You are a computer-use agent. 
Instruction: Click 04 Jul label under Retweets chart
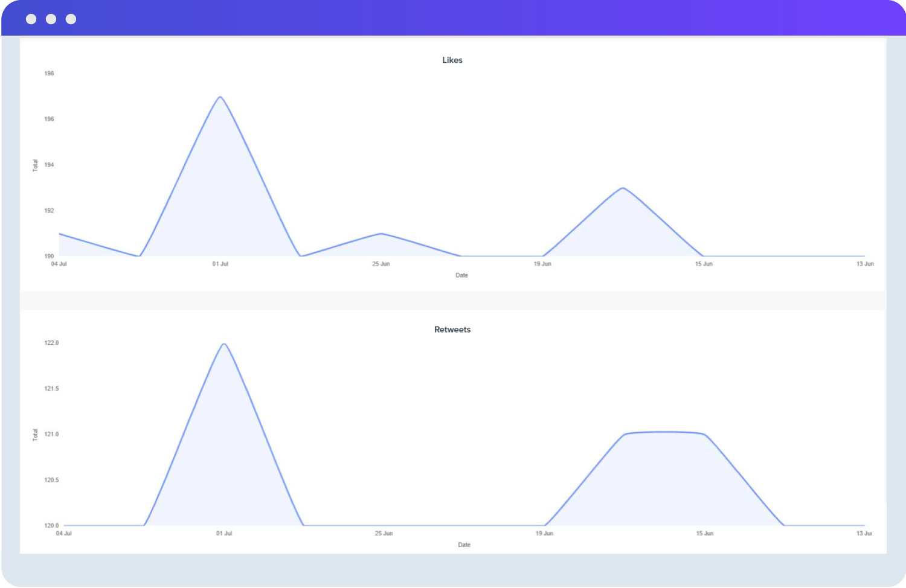(x=63, y=534)
